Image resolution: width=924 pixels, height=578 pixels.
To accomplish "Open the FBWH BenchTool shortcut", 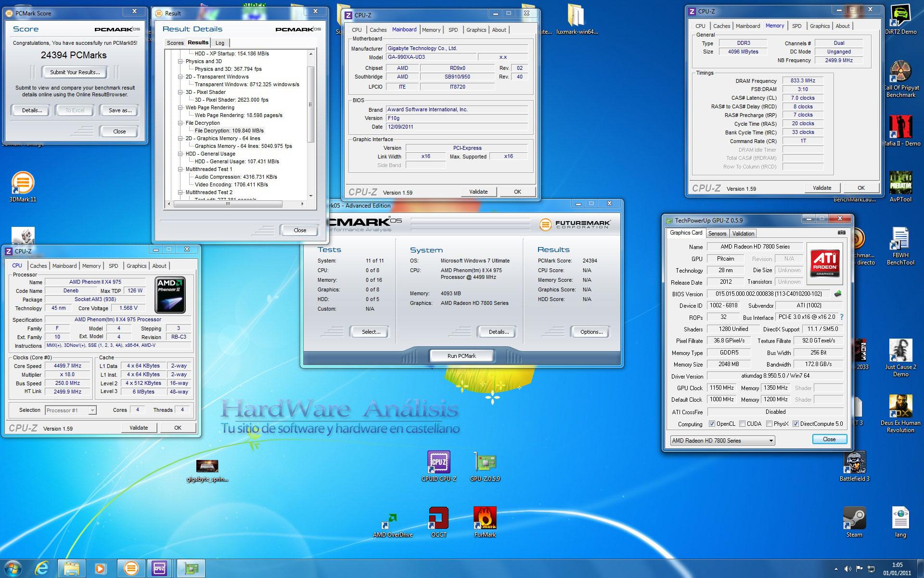I will (900, 247).
